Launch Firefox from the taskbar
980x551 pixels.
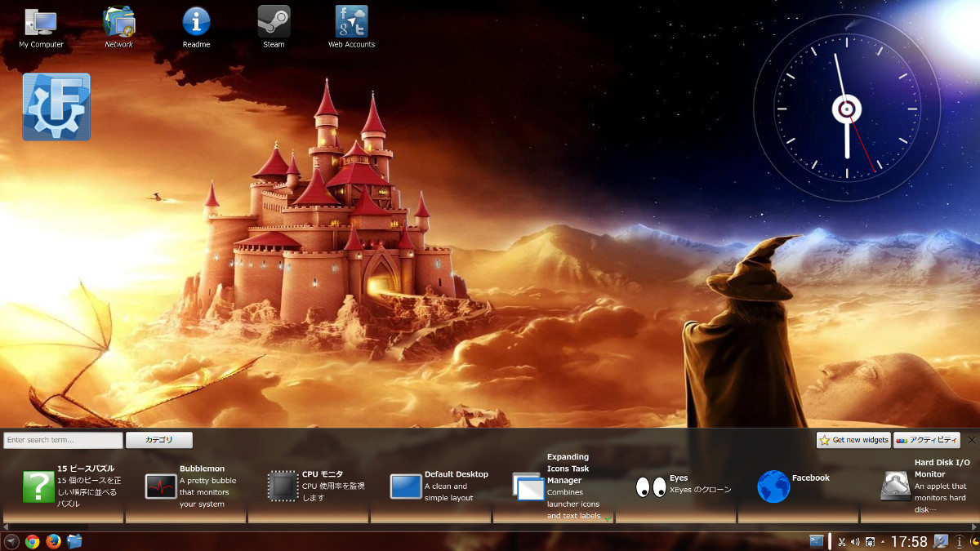tap(54, 541)
